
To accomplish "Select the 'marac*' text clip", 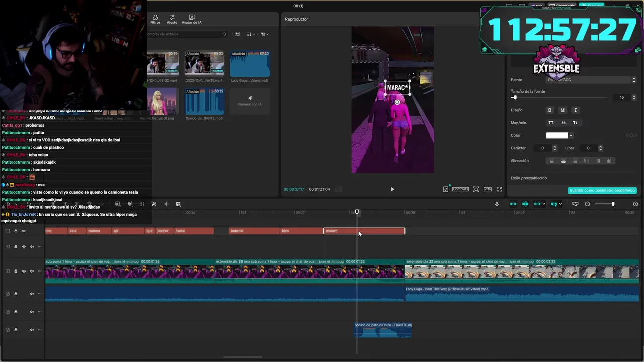I will coord(364,231).
